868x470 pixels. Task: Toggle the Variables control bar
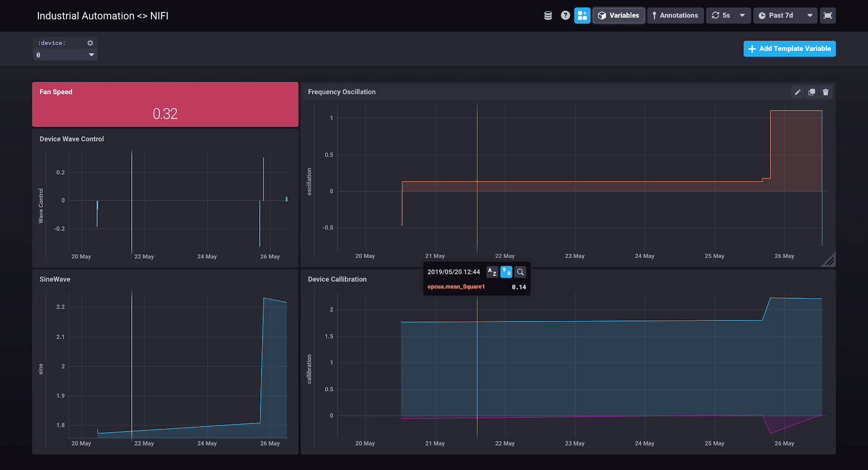618,16
